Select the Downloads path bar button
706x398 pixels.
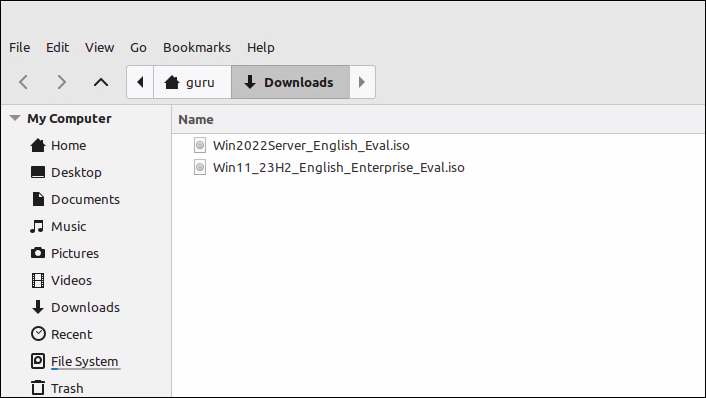290,82
